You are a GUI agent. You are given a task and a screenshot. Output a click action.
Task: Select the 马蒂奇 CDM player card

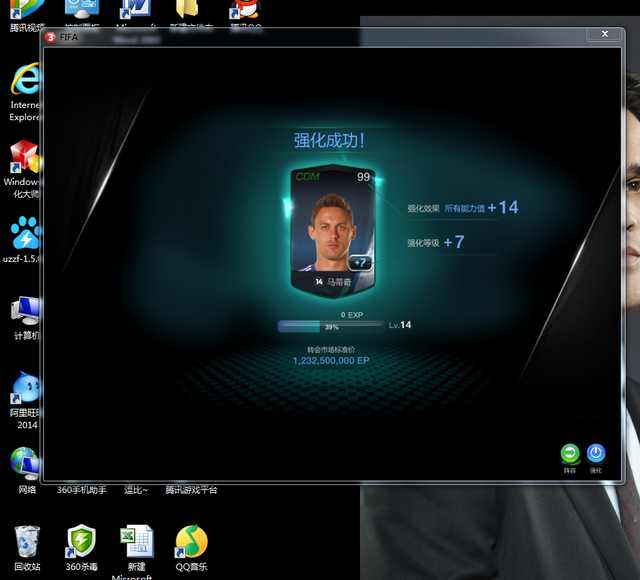[x=333, y=231]
